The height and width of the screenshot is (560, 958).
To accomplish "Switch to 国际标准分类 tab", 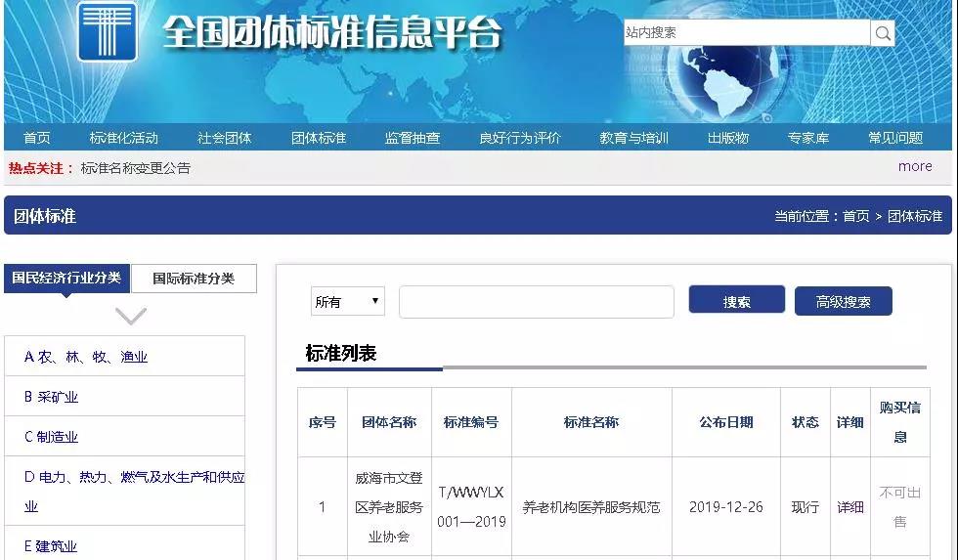I will [194, 279].
